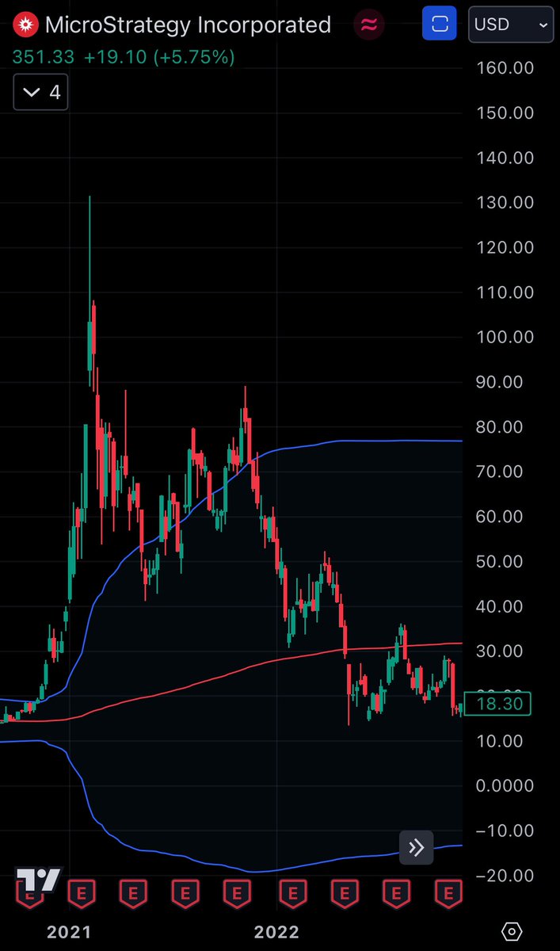This screenshot has height=951, width=560.
Task: Tap the TradingView logo
Action: click(38, 881)
